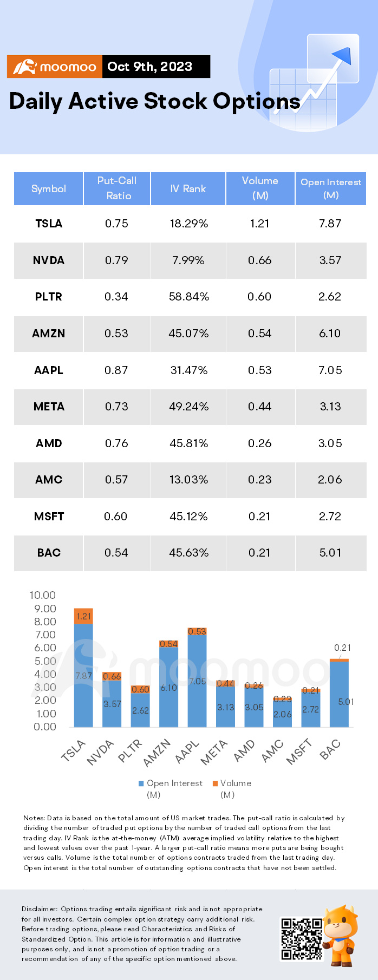The height and width of the screenshot is (980, 378).
Task: Click the NVDA IV Rank value 7.99%
Action: pyautogui.click(x=188, y=260)
